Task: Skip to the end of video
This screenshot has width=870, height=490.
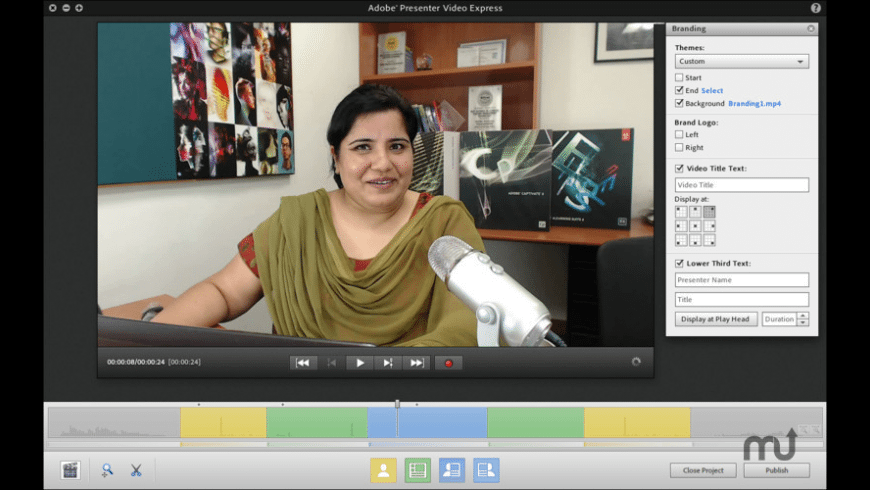Action: pos(416,363)
